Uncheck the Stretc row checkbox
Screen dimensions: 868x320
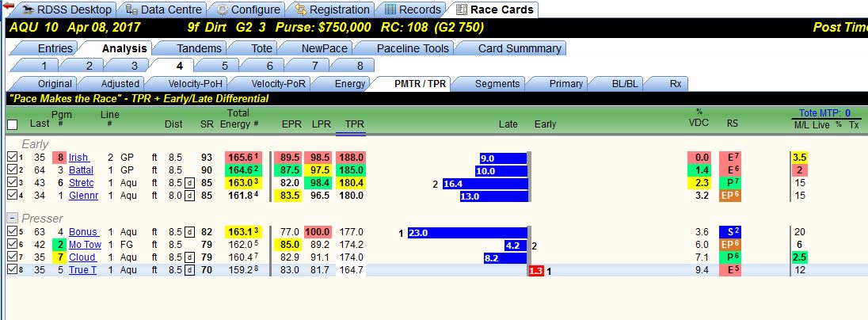(12, 182)
